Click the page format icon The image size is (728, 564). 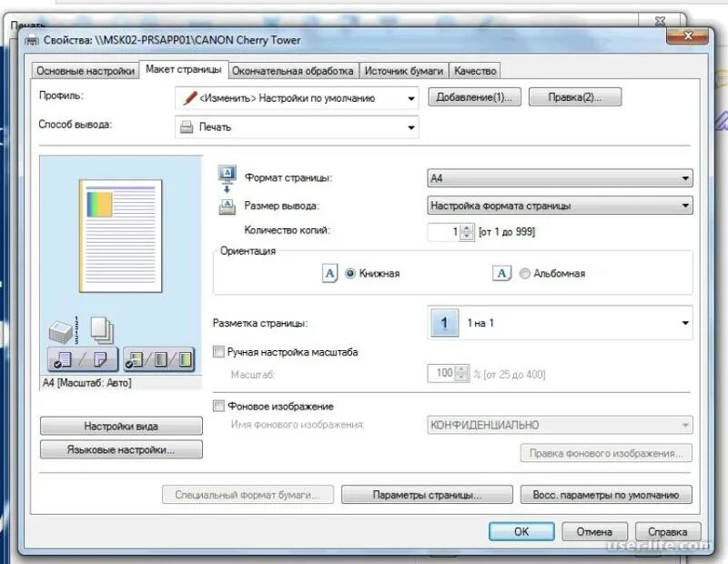tap(227, 174)
